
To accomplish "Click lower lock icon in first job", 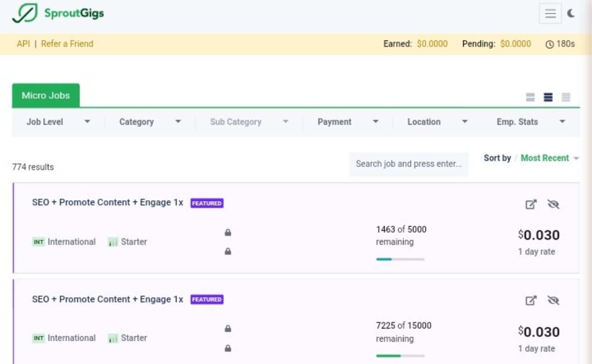I will point(228,251).
